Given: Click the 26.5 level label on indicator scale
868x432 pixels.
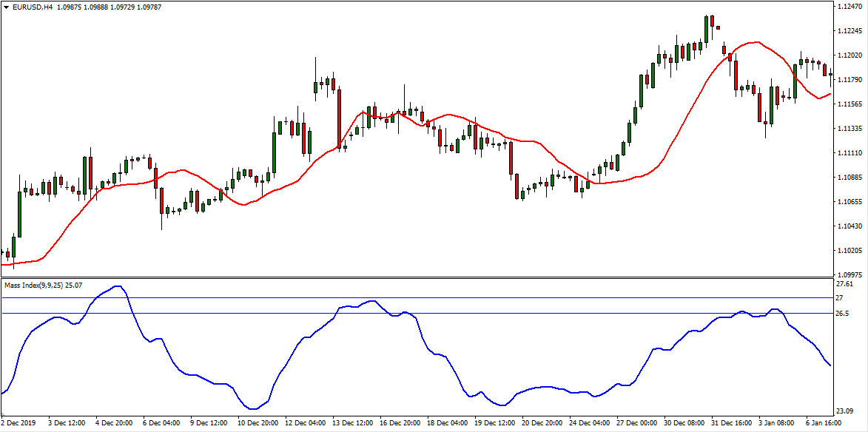Looking at the screenshot, I should 842,314.
